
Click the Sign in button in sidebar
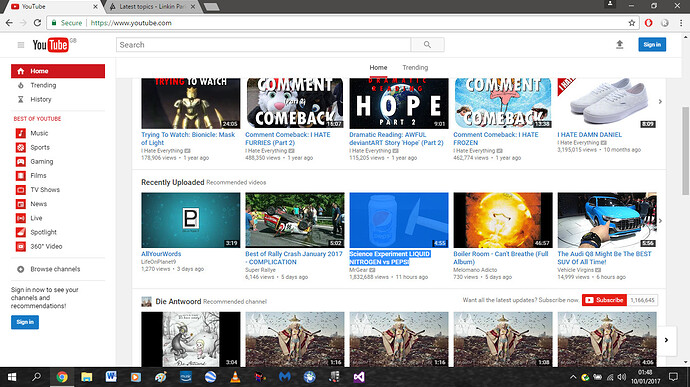(x=25, y=322)
